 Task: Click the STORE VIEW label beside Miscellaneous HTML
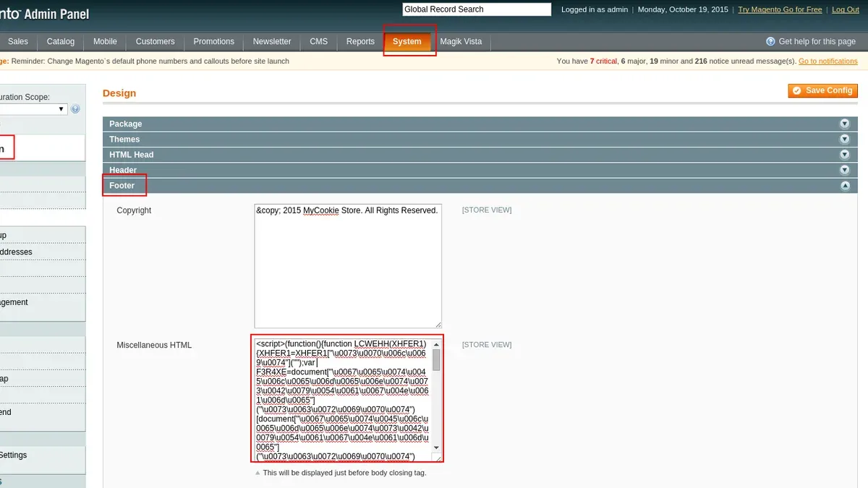[x=487, y=345]
